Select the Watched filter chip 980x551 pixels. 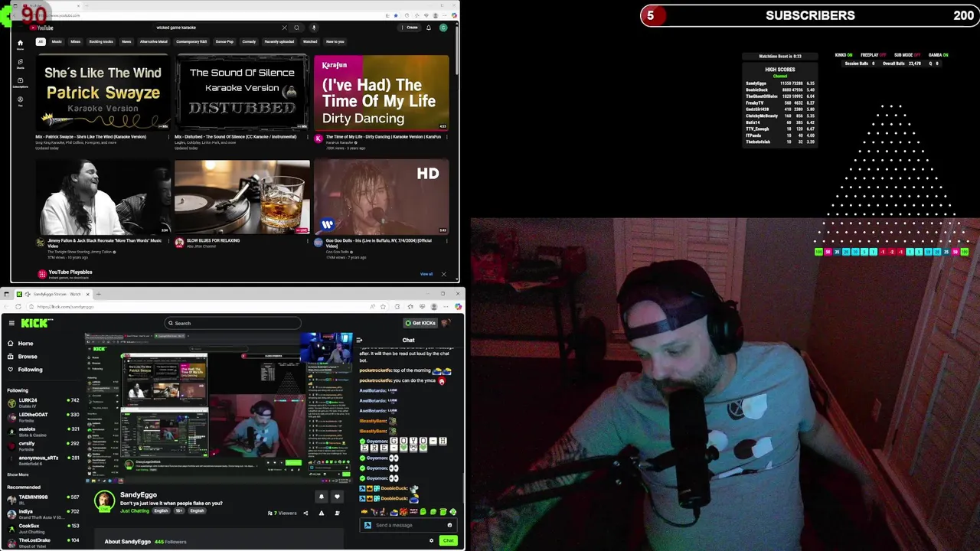pos(310,41)
